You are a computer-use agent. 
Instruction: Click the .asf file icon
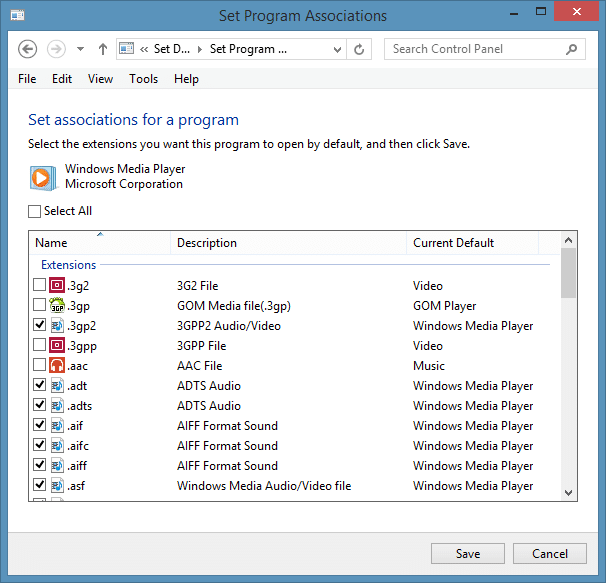(57, 486)
